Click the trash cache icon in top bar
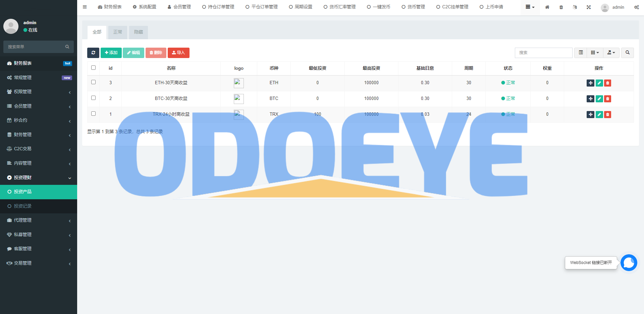The height and width of the screenshot is (314, 644). tap(561, 7)
